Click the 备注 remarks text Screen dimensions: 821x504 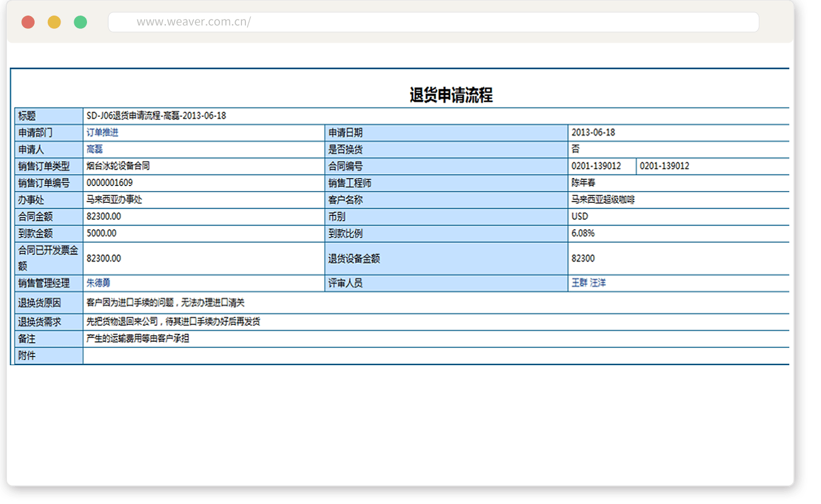(138, 339)
